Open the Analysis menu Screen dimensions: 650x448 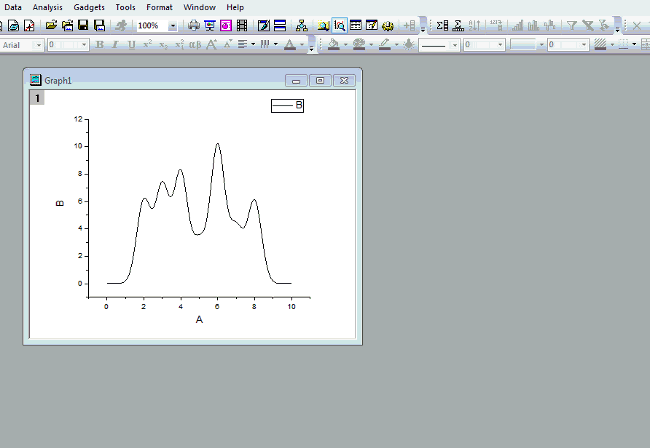pos(47,7)
